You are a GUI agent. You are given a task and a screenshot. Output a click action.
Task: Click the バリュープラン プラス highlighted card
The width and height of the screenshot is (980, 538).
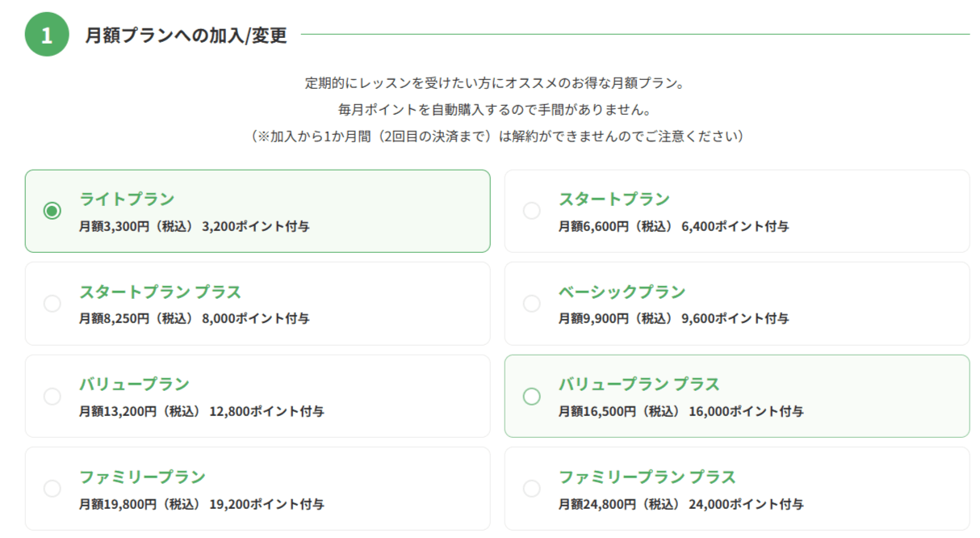(x=735, y=397)
